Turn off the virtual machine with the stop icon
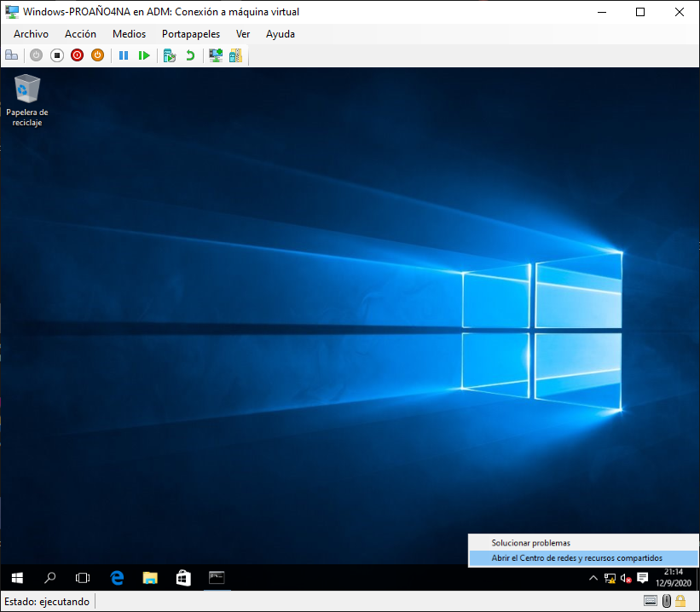The height and width of the screenshot is (612, 700). coord(56,55)
